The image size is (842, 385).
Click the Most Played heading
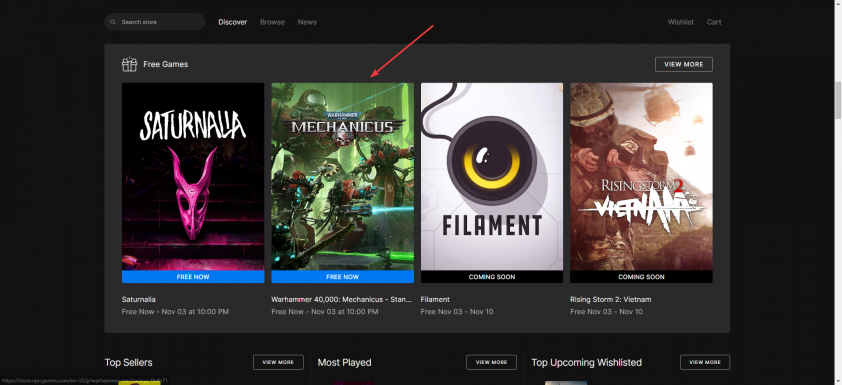point(344,362)
